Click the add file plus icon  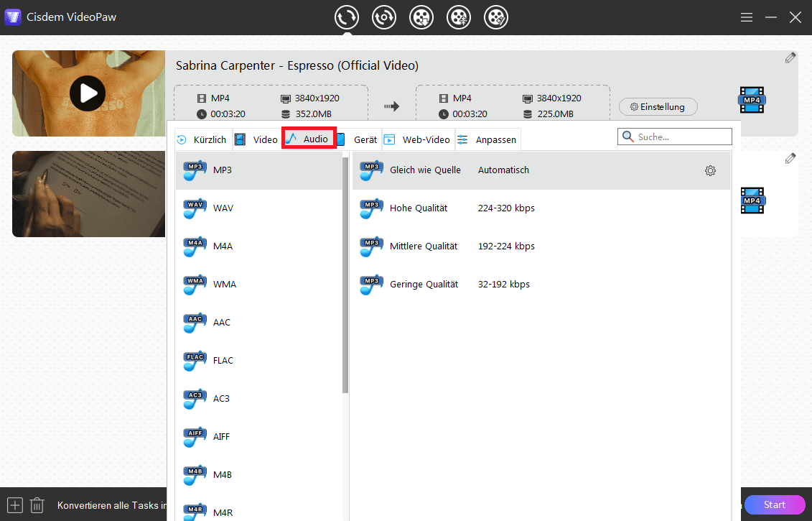coord(15,505)
